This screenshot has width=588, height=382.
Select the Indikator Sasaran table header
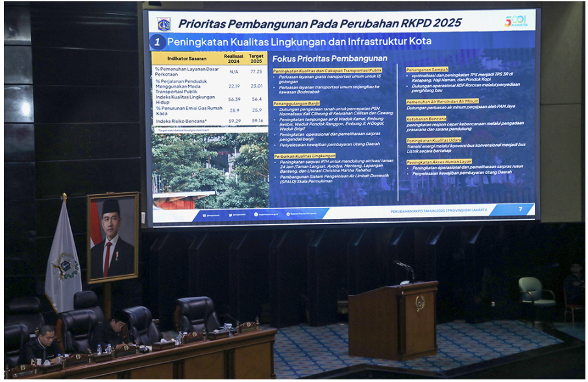tap(182, 58)
